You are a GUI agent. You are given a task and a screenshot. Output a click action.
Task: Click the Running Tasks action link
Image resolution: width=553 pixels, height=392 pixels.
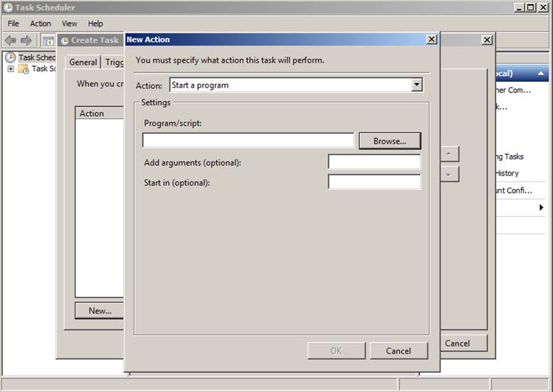[510, 157]
